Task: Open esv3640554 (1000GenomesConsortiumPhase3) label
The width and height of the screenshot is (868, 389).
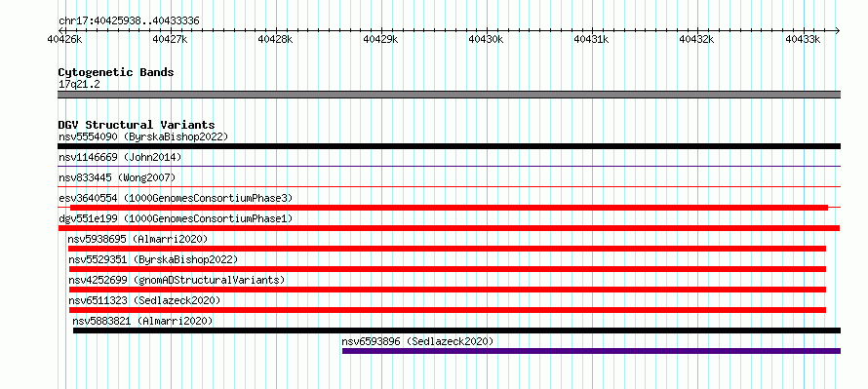Action: pos(176,198)
